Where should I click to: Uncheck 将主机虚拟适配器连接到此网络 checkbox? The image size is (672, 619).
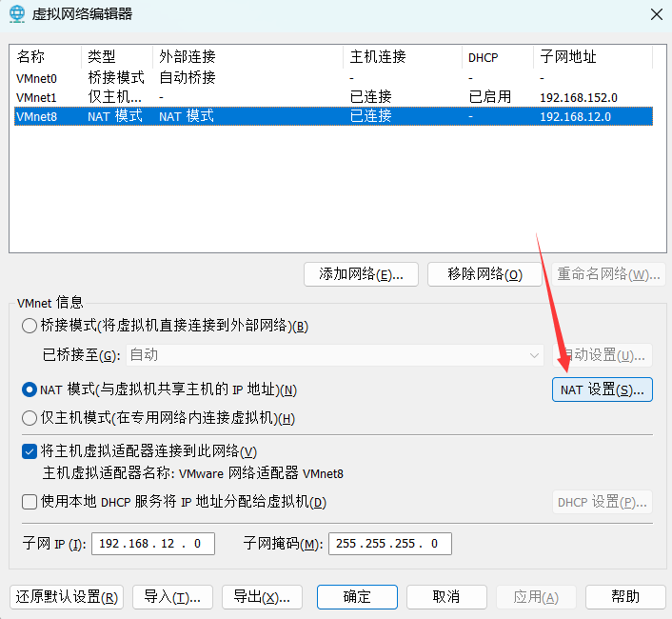pos(30,451)
